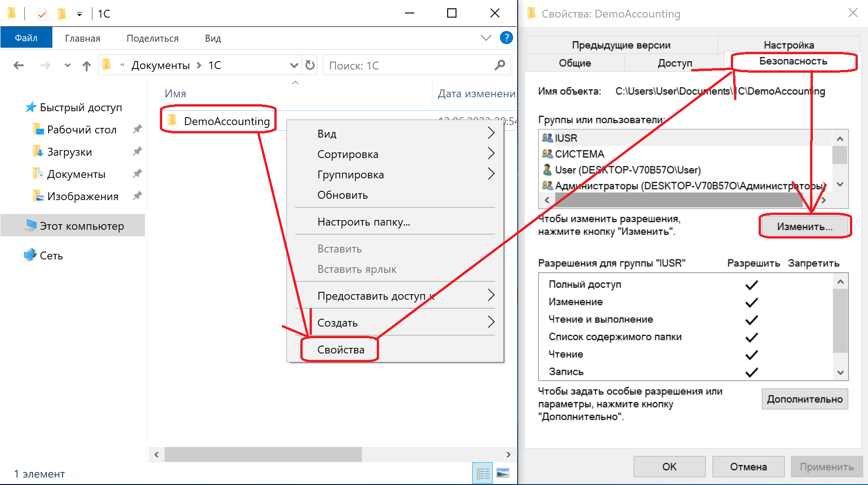Open the Customize Quick Access Toolbar dropdown

pyautogui.click(x=80, y=14)
